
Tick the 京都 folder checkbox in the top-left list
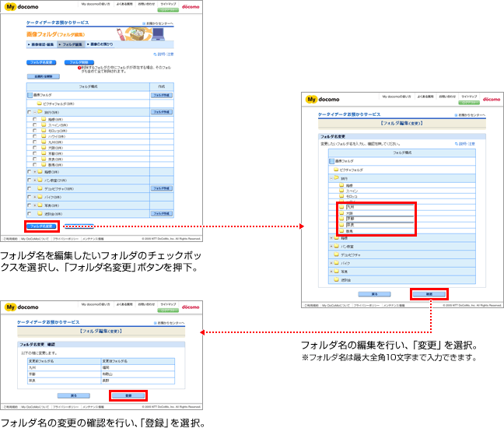pyautogui.click(x=35, y=153)
